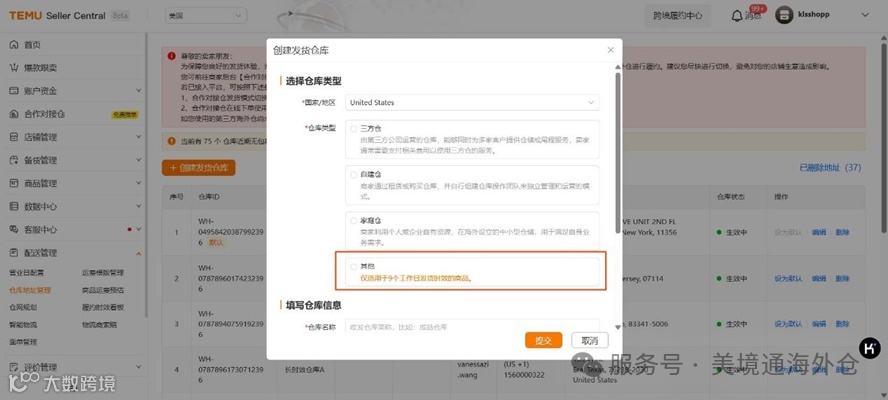Screen dimensions: 888x400
Task: Click the klsshopp user avatar
Action: pos(784,15)
